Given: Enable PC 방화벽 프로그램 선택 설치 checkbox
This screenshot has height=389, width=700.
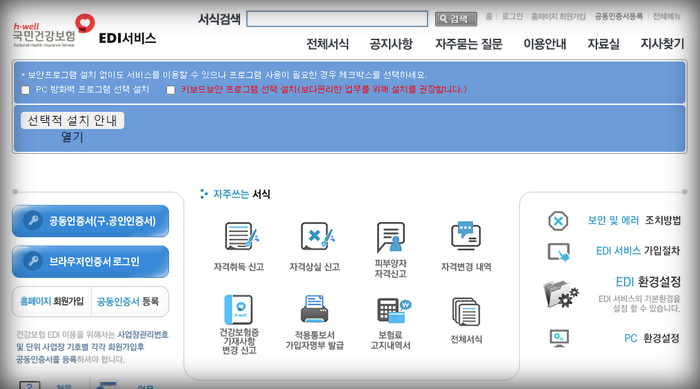Looking at the screenshot, I should tap(25, 90).
